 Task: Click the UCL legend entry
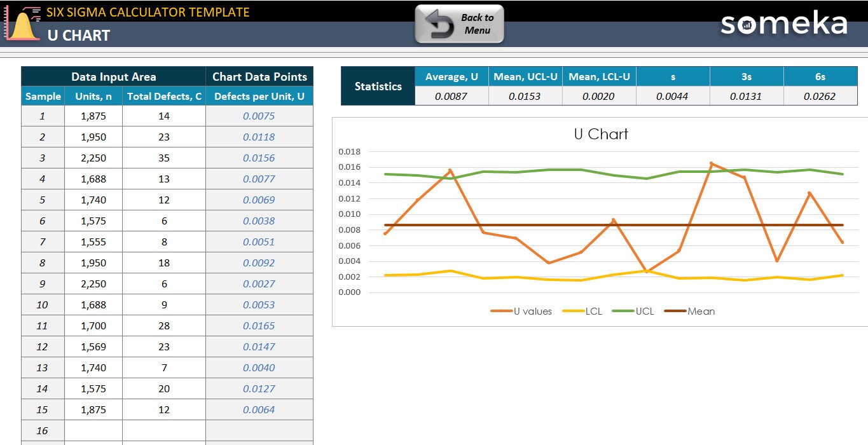coord(633,311)
